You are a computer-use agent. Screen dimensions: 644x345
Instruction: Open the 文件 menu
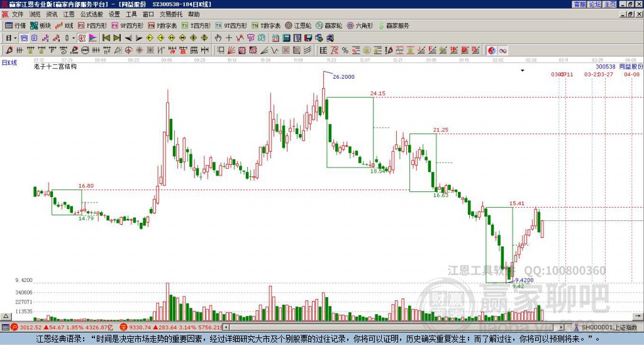[18, 14]
